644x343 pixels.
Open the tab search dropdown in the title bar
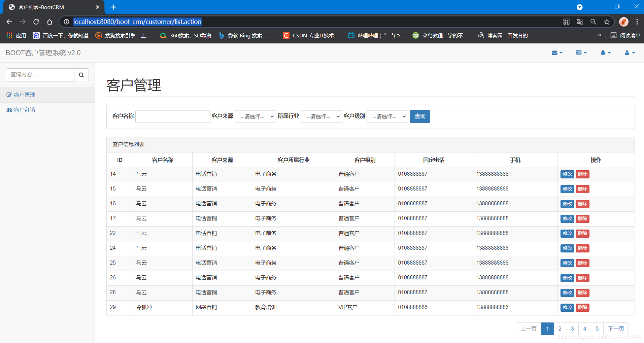point(579,7)
